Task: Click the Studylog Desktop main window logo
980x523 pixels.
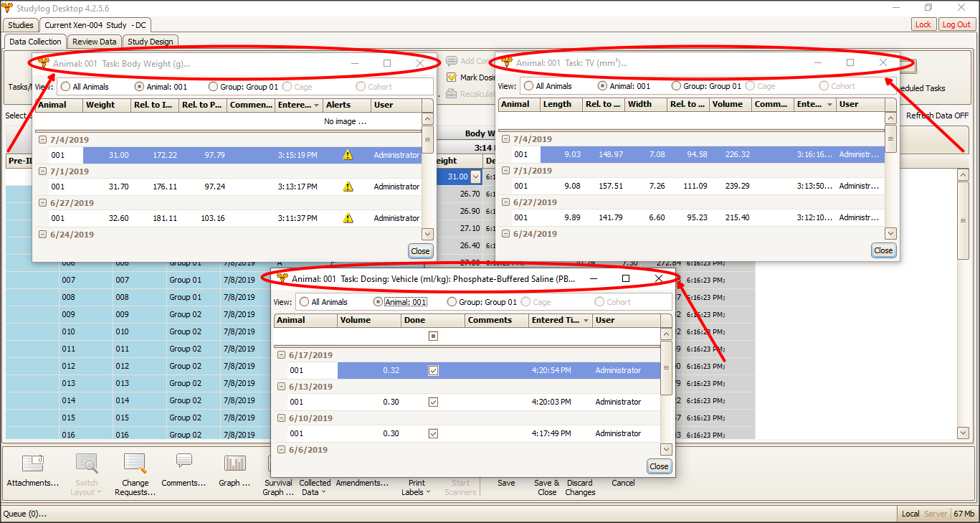Action: pyautogui.click(x=8, y=7)
